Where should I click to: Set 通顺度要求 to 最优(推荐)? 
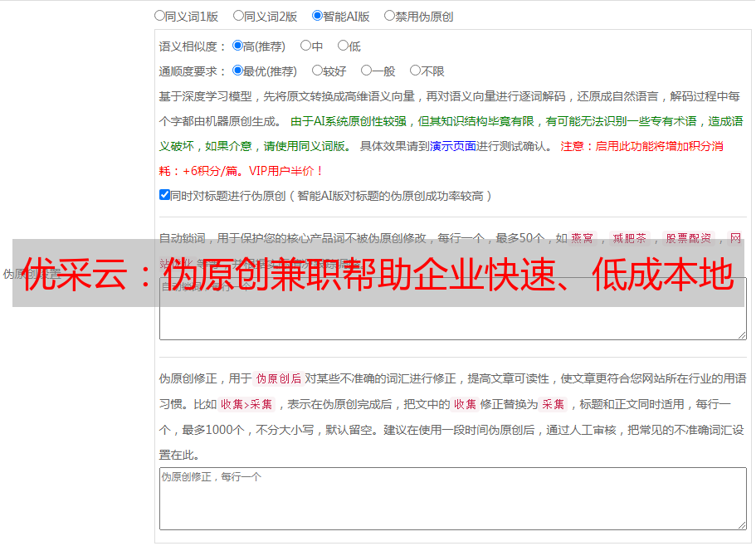(237, 71)
